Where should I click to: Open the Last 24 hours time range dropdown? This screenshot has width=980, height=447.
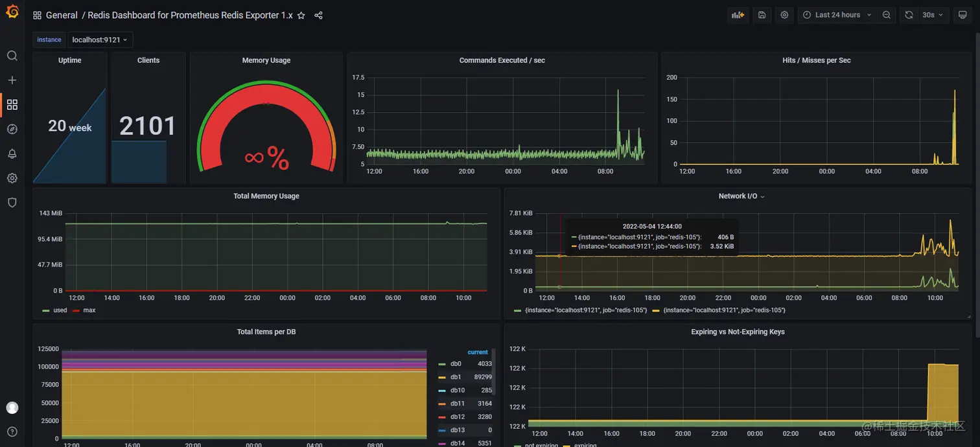[837, 14]
